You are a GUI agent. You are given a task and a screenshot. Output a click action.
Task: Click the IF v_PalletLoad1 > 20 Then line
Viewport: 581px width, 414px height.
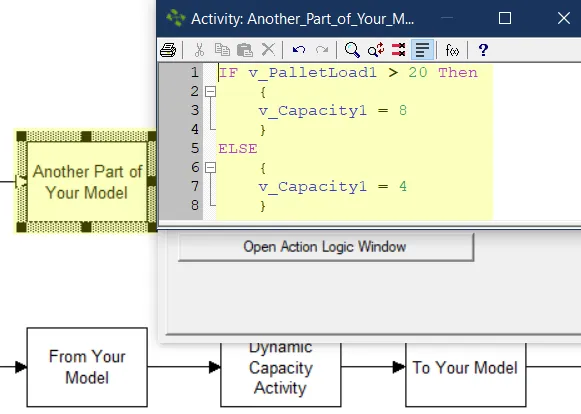point(348,72)
